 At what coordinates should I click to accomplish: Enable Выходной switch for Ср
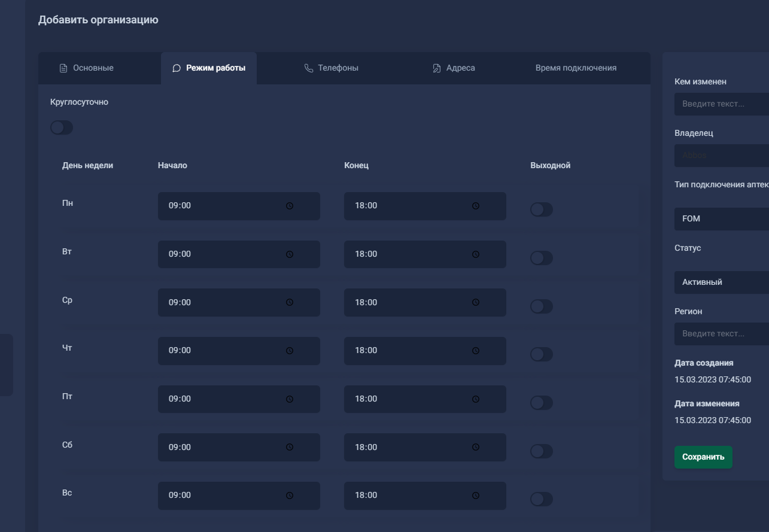click(542, 306)
